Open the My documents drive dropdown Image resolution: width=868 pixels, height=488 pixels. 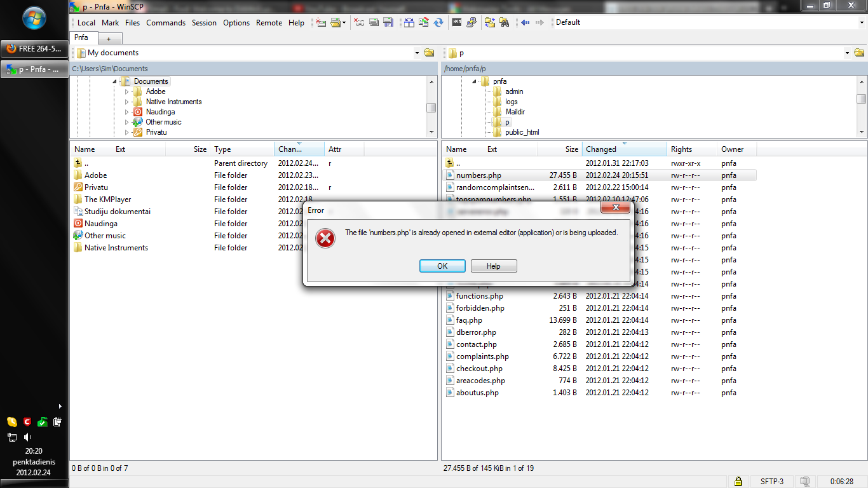pyautogui.click(x=417, y=53)
